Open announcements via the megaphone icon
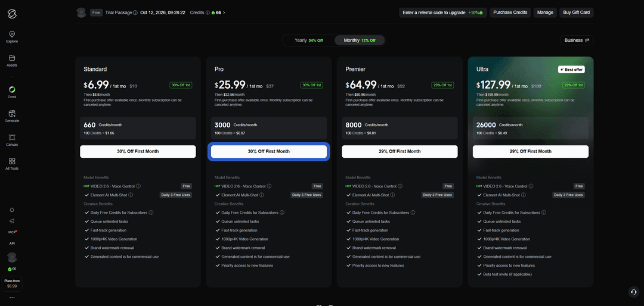The image size is (644, 306). click(12, 221)
